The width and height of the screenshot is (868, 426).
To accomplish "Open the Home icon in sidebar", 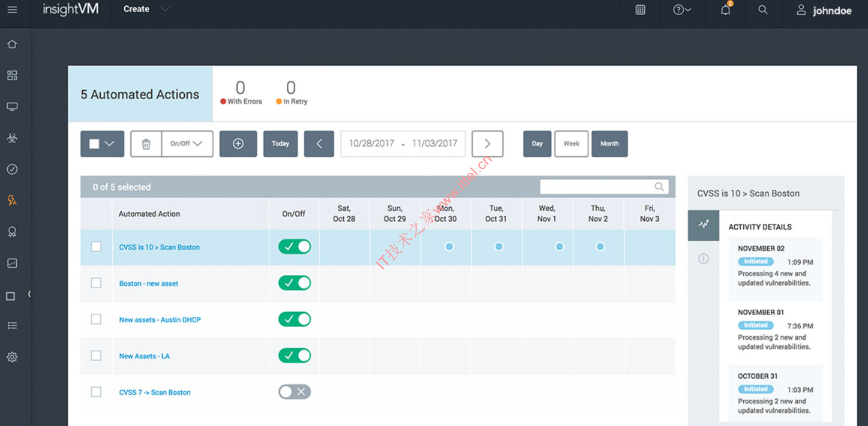I will tap(12, 44).
